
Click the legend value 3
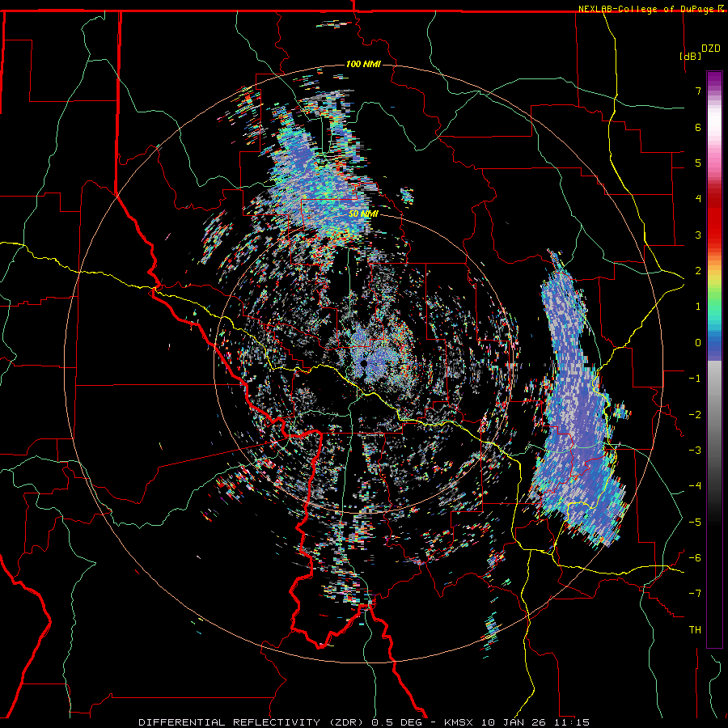coord(698,235)
